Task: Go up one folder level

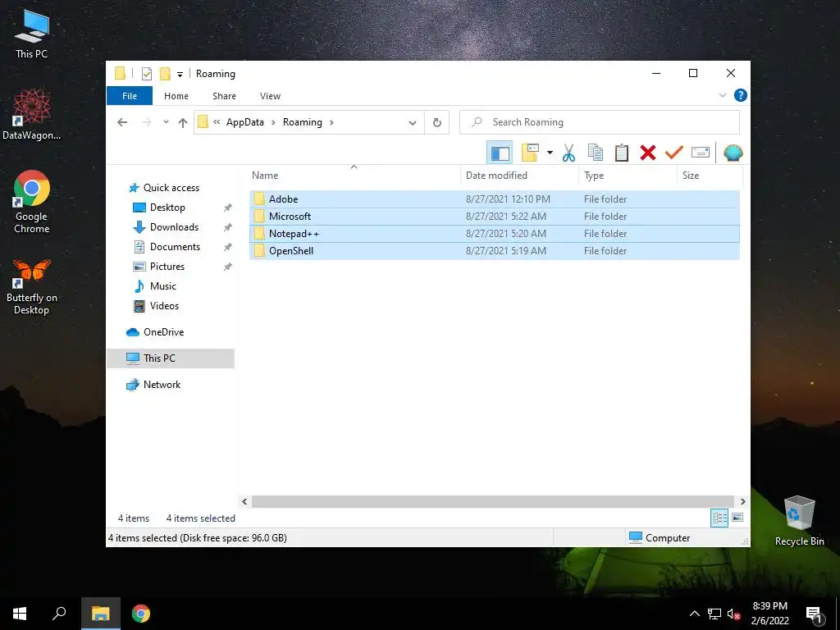Action: click(x=183, y=123)
